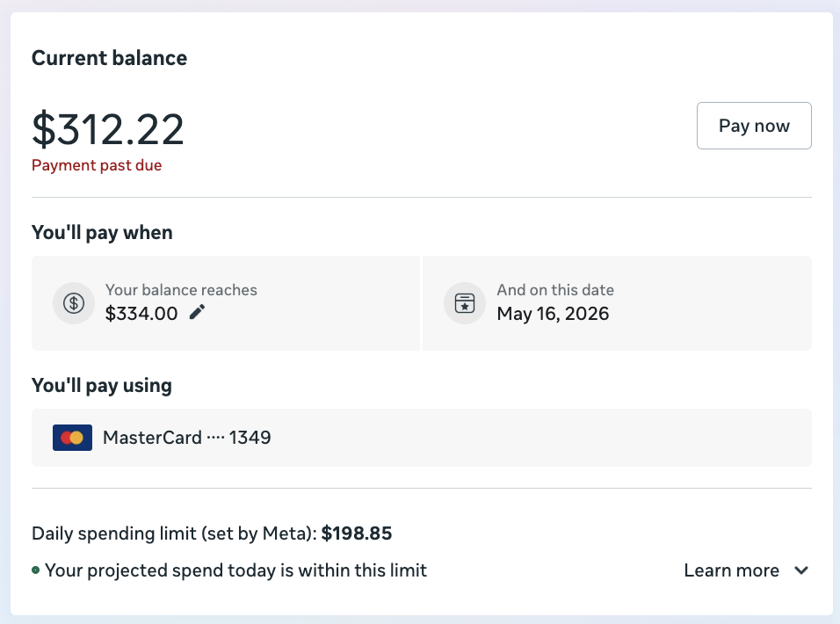
Task: Select the $312.22 current balance amount
Action: pyautogui.click(x=108, y=129)
